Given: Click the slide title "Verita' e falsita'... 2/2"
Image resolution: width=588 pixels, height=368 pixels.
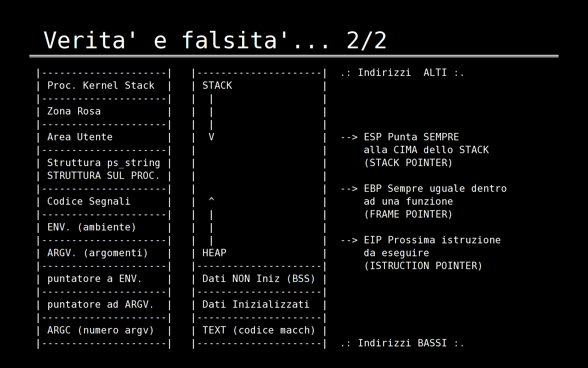Looking at the screenshot, I should (215, 40).
